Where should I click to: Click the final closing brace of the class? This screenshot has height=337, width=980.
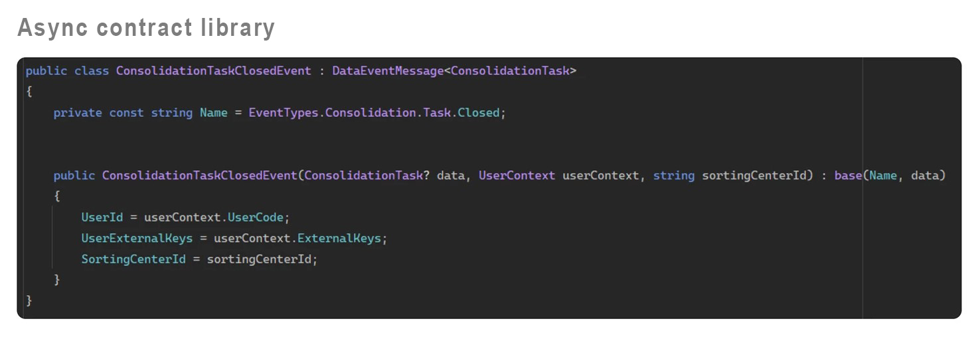(x=29, y=300)
